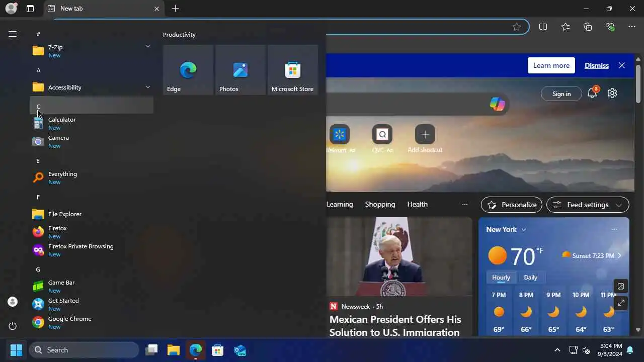Open Edge split screen button
This screenshot has height=362, width=644.
[543, 27]
